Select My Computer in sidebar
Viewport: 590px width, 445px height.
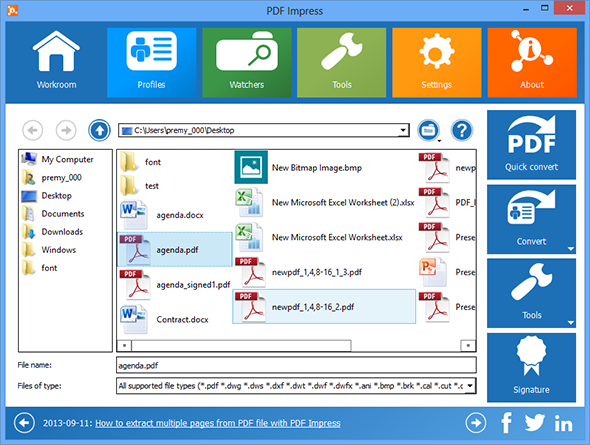pos(58,159)
